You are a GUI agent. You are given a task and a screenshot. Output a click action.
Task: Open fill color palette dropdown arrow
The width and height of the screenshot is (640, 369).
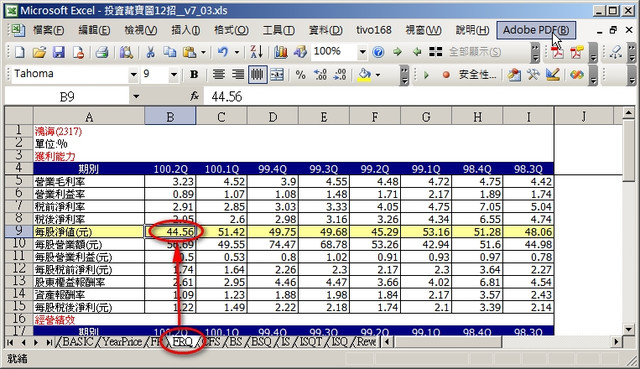378,75
